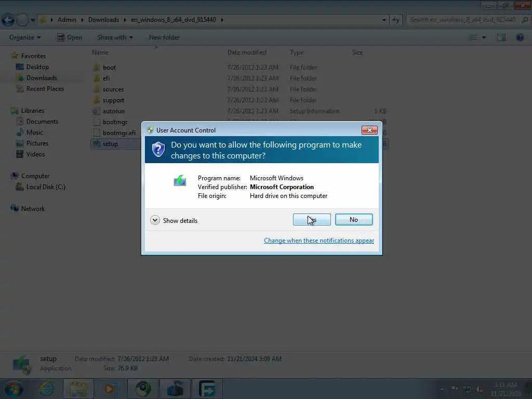This screenshot has width=532, height=399.
Task: Change view using the views icon
Action: click(x=473, y=37)
